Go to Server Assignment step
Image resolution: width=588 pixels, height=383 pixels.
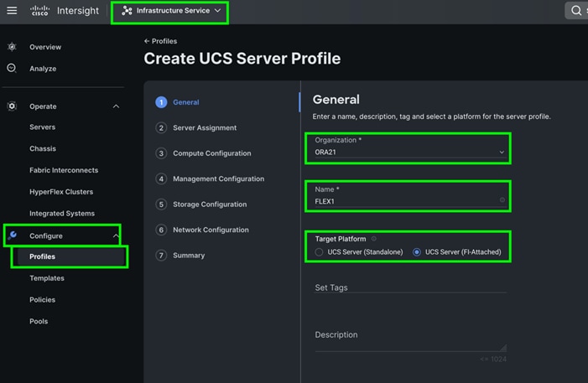[x=205, y=127]
